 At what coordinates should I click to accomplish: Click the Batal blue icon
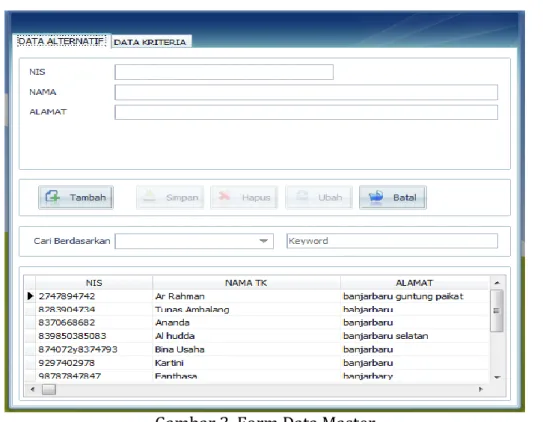pyautogui.click(x=376, y=197)
